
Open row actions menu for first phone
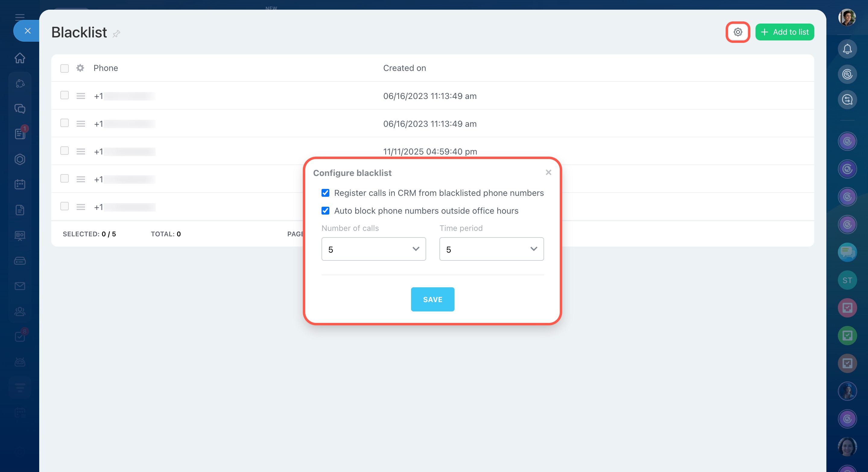(x=81, y=96)
